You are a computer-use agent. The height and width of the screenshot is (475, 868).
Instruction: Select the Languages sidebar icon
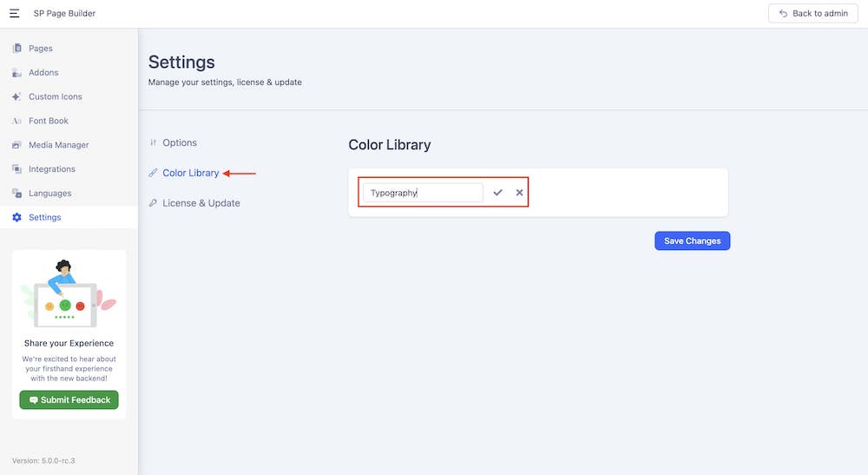point(17,193)
